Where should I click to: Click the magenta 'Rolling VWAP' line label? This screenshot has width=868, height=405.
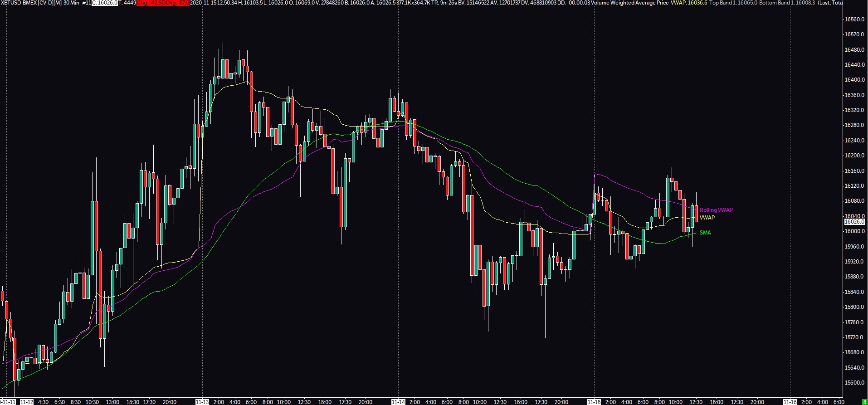716,210
